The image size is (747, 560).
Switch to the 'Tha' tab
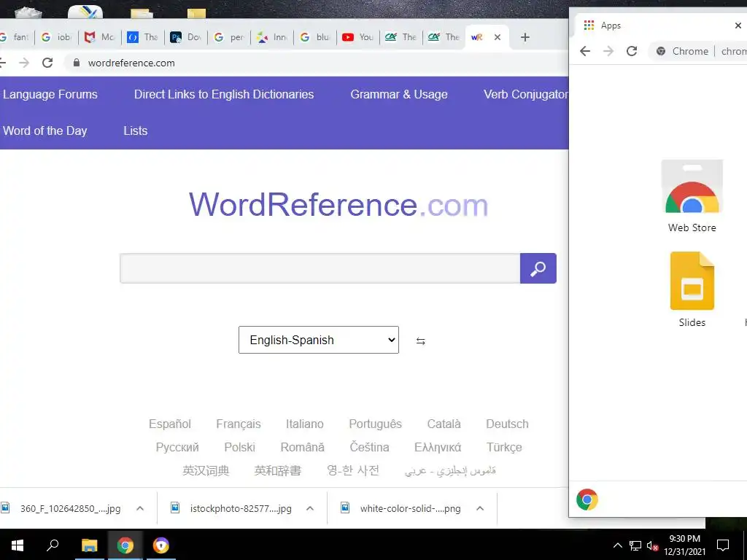[143, 37]
